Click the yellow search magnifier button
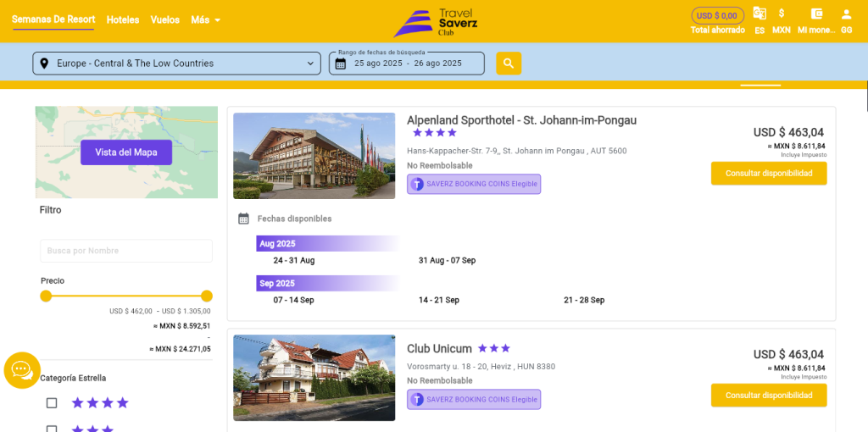This screenshot has width=868, height=432. click(x=509, y=64)
